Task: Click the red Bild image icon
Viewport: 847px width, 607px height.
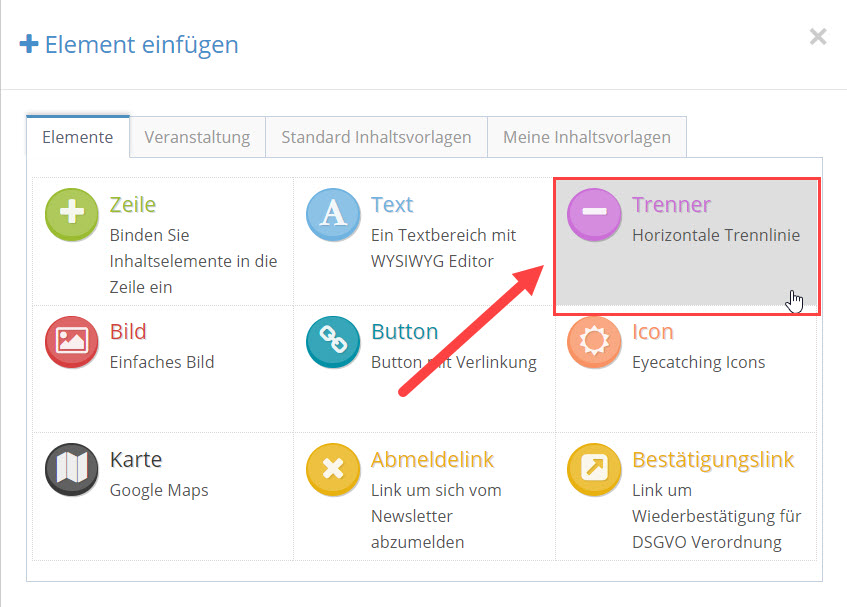Action: tap(72, 341)
